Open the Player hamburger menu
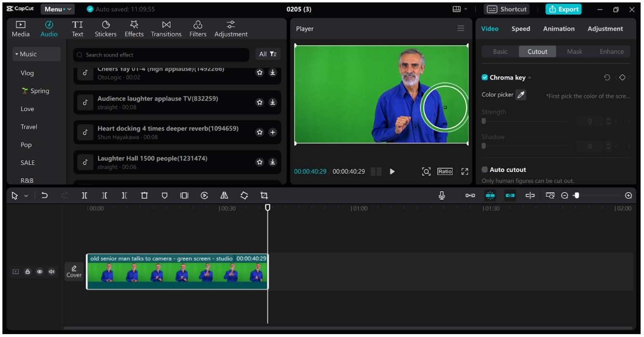 pos(461,28)
